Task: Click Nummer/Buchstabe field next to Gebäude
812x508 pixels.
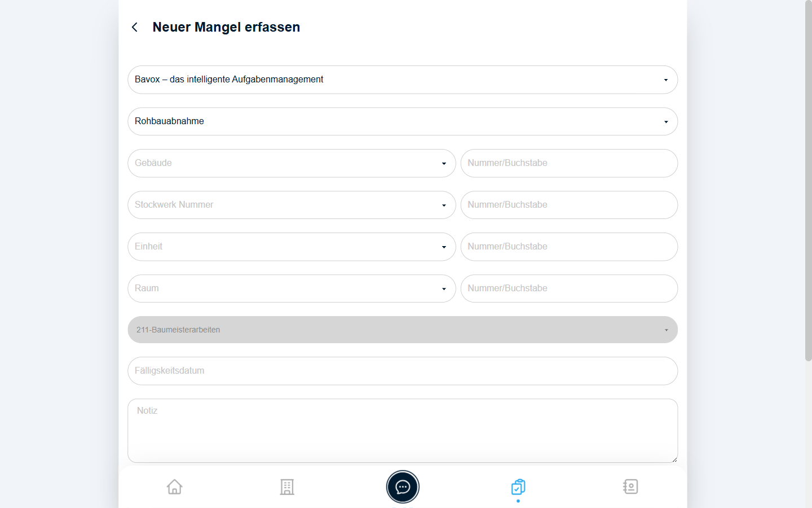Action: point(569,163)
